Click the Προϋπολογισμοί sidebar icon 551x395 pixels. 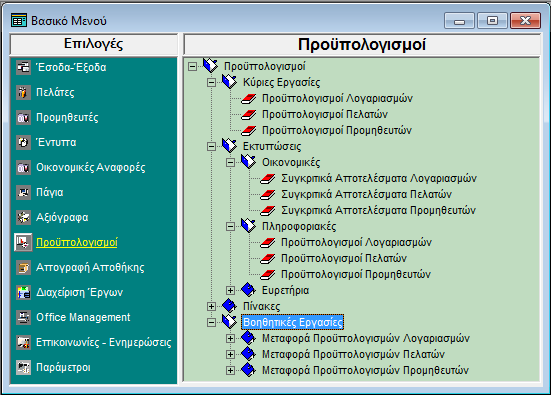click(x=23, y=242)
